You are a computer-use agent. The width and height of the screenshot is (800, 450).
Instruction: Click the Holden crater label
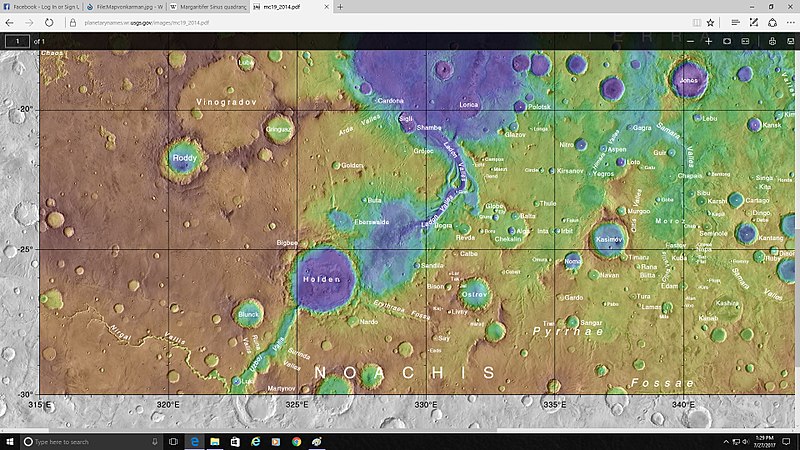(x=322, y=279)
